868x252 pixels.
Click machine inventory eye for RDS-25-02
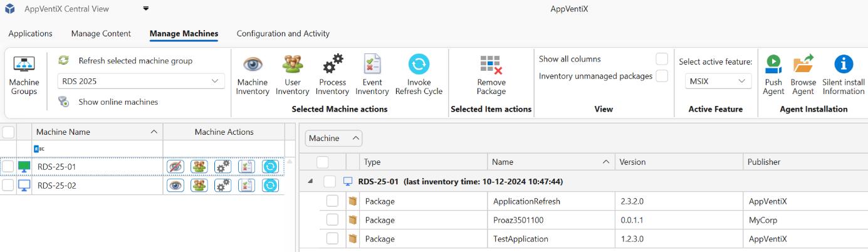coord(175,186)
